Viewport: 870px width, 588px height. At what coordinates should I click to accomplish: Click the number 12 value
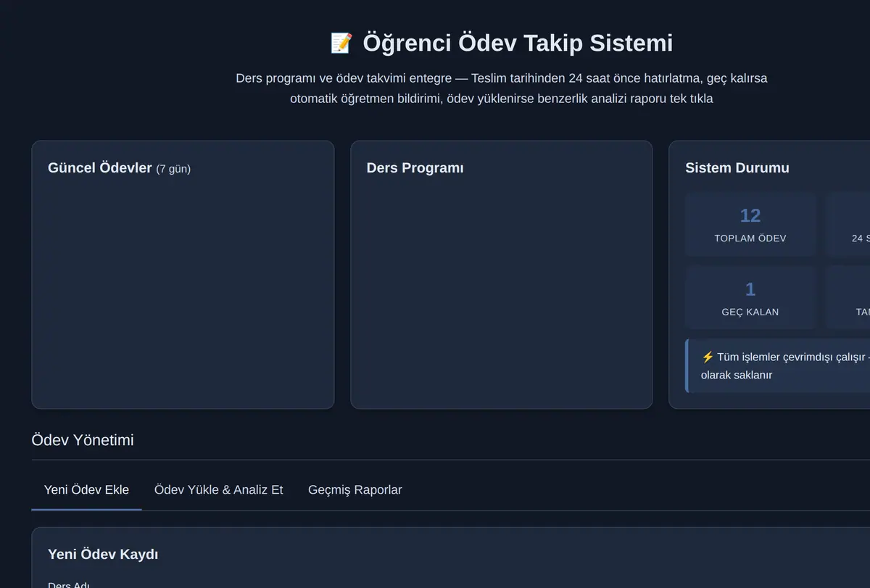click(x=750, y=215)
